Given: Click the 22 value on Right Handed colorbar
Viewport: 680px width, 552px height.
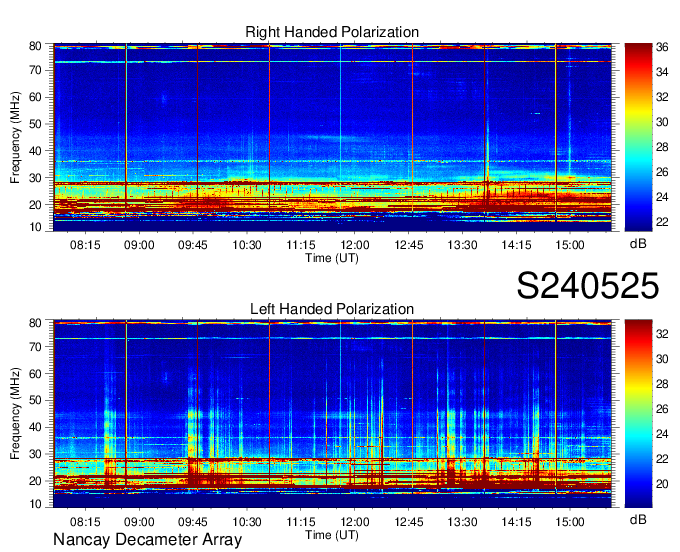Looking at the screenshot, I should coord(662,222).
